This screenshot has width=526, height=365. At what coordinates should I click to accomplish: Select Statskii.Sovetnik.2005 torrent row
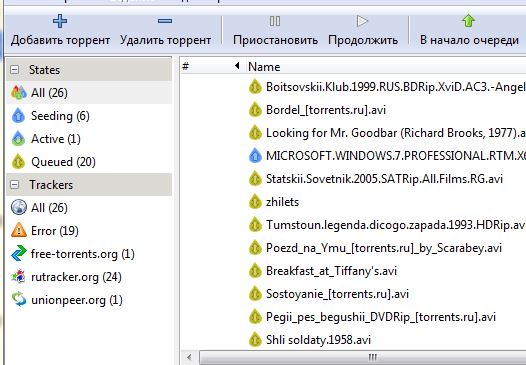pyautogui.click(x=353, y=179)
